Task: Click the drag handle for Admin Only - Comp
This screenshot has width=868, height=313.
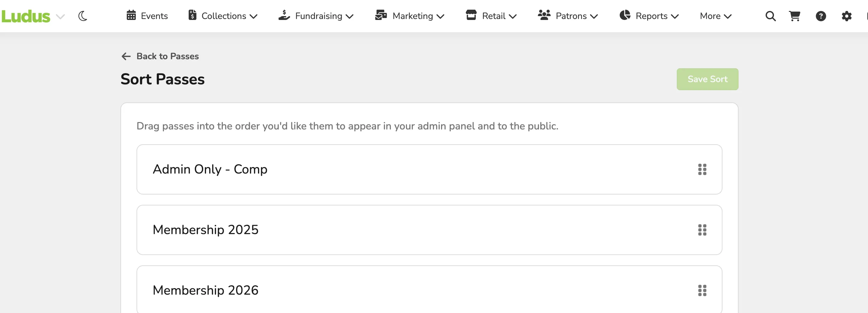Action: (x=702, y=169)
